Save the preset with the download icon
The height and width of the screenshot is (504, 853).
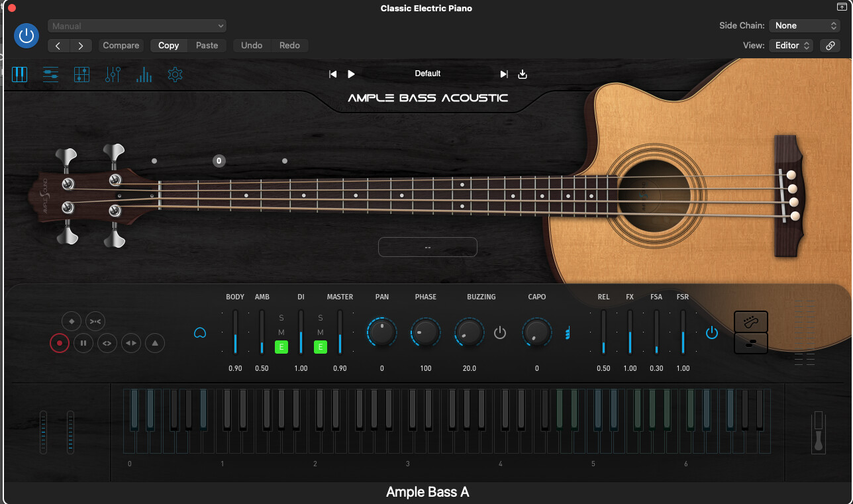pos(523,74)
